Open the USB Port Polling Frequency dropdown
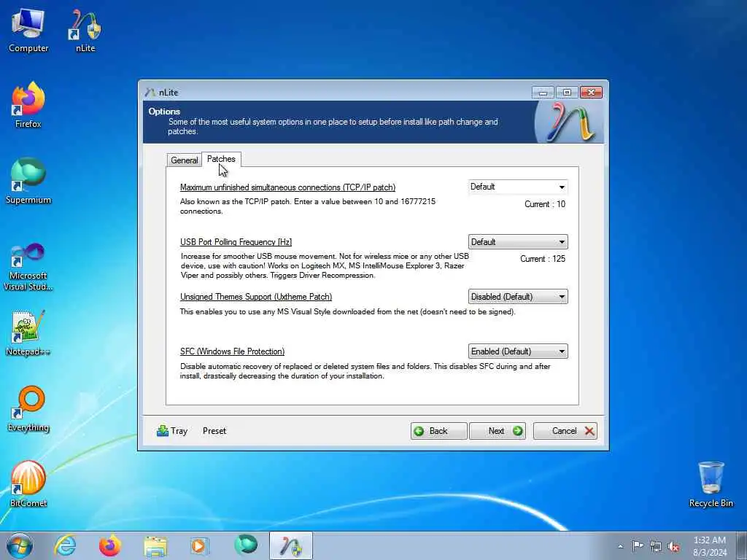Screen dimensions: 747x560 [x=518, y=242]
